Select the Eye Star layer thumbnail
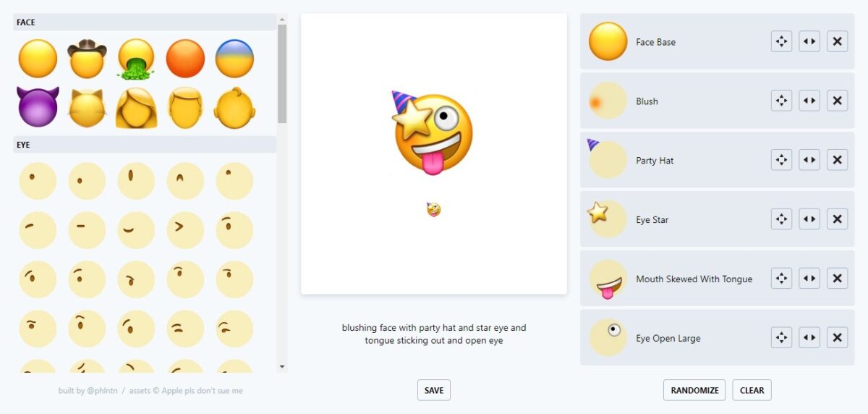The image size is (868, 414). click(x=608, y=220)
